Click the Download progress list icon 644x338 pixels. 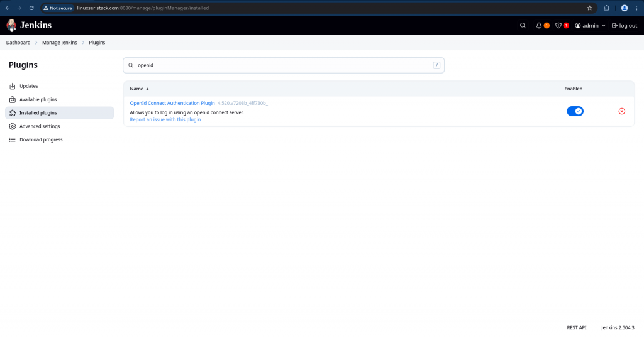tap(13, 140)
